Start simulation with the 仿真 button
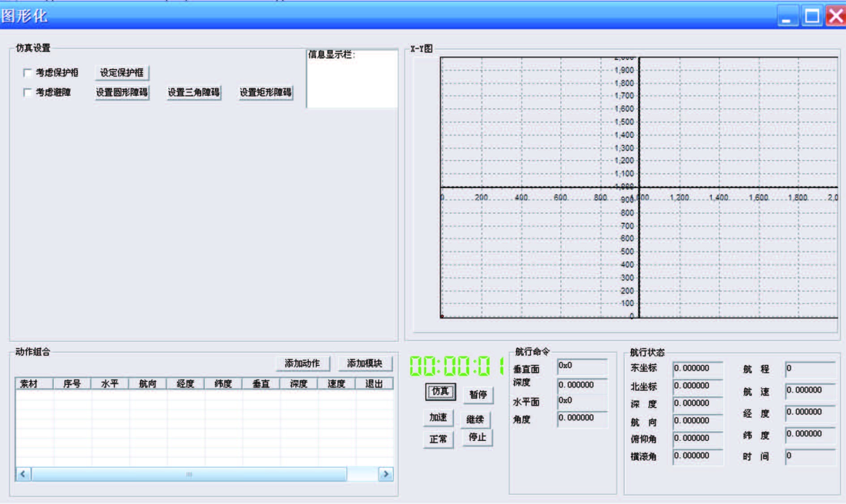This screenshot has height=504, width=846. [x=440, y=392]
